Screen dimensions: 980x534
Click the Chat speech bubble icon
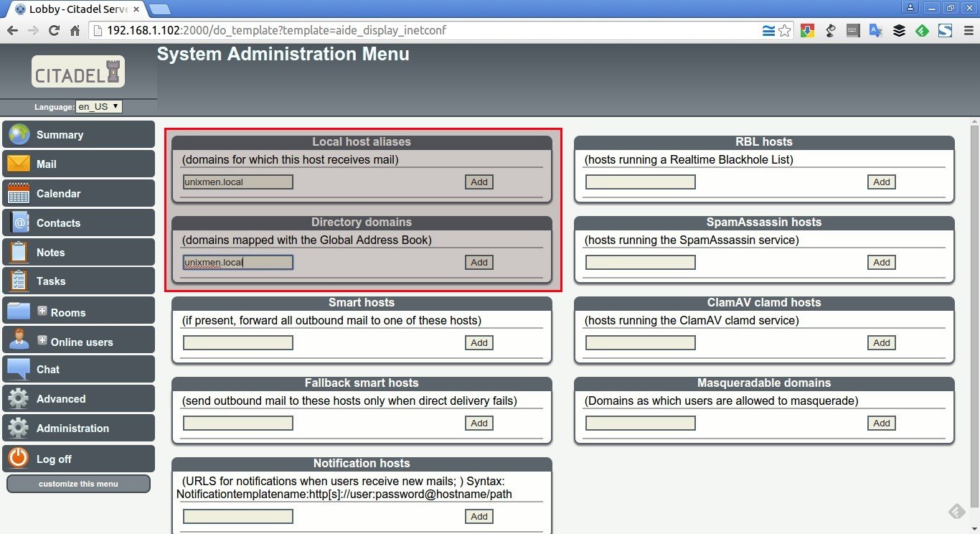point(19,369)
